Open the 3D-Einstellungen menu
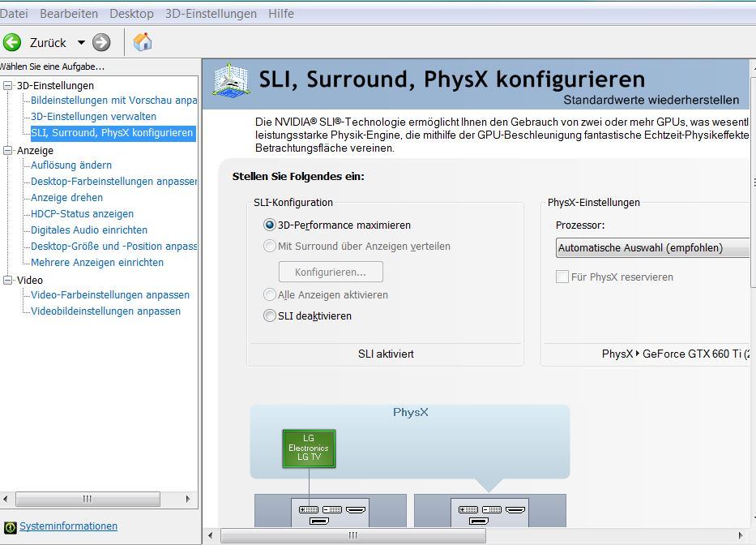The height and width of the screenshot is (545, 756). coord(211,14)
